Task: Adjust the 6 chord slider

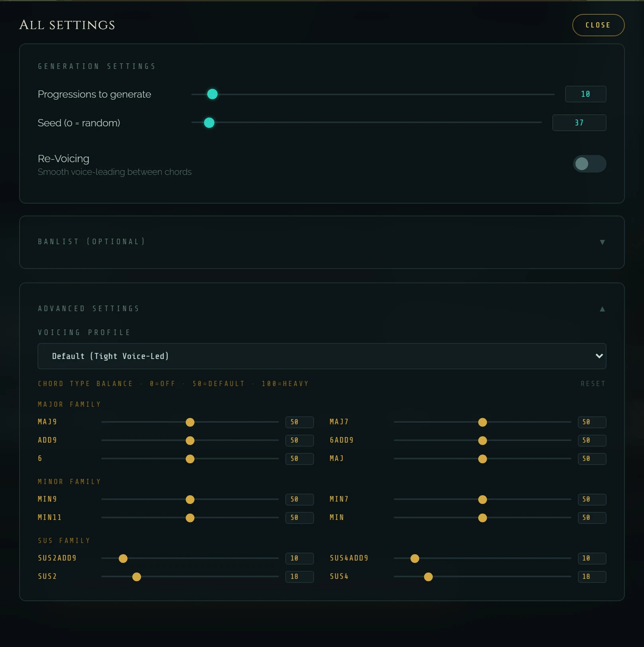Action: (x=190, y=459)
